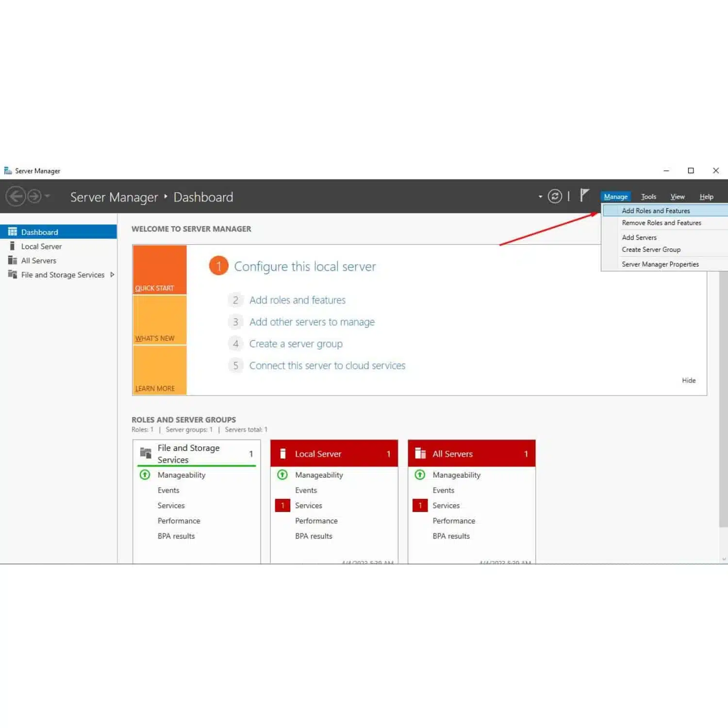Open Server Manager Properties
Image resolution: width=728 pixels, height=728 pixels.
[x=665, y=264]
